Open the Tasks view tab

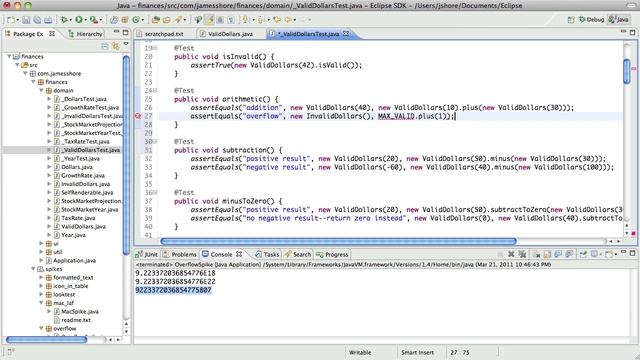click(x=267, y=254)
